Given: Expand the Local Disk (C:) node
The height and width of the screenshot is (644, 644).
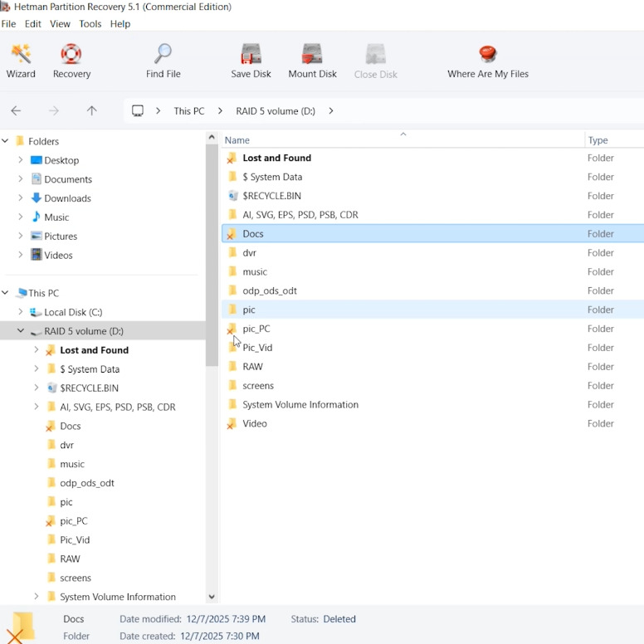Looking at the screenshot, I should 21,312.
